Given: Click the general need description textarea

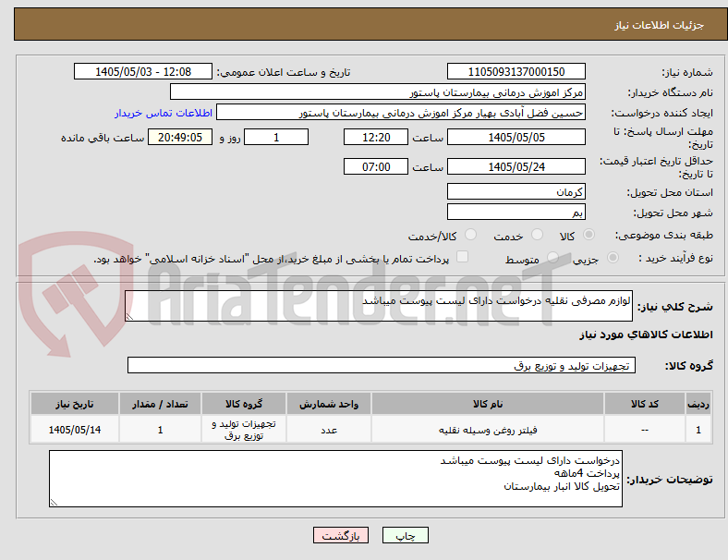Looking at the screenshot, I should click(379, 306).
